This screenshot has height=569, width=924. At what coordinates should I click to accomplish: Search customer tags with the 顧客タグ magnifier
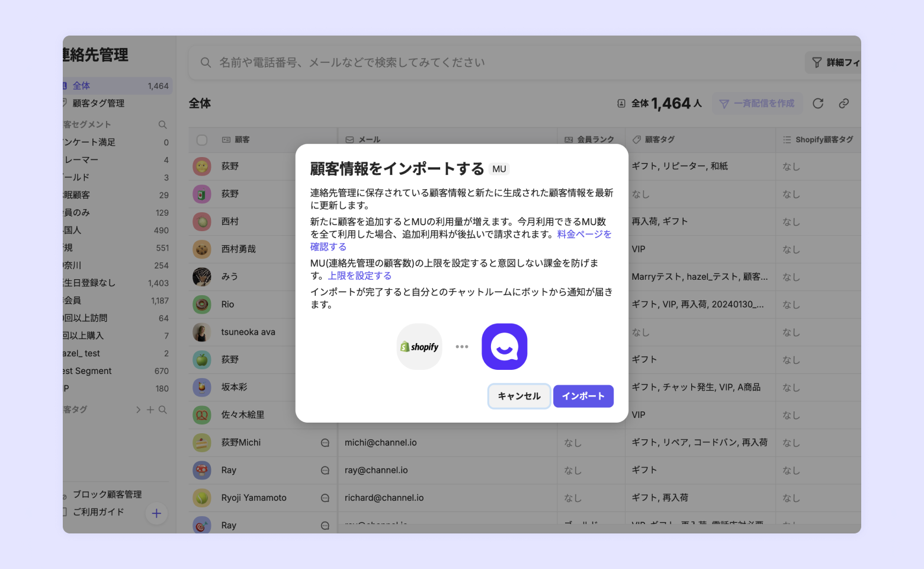coord(163,410)
